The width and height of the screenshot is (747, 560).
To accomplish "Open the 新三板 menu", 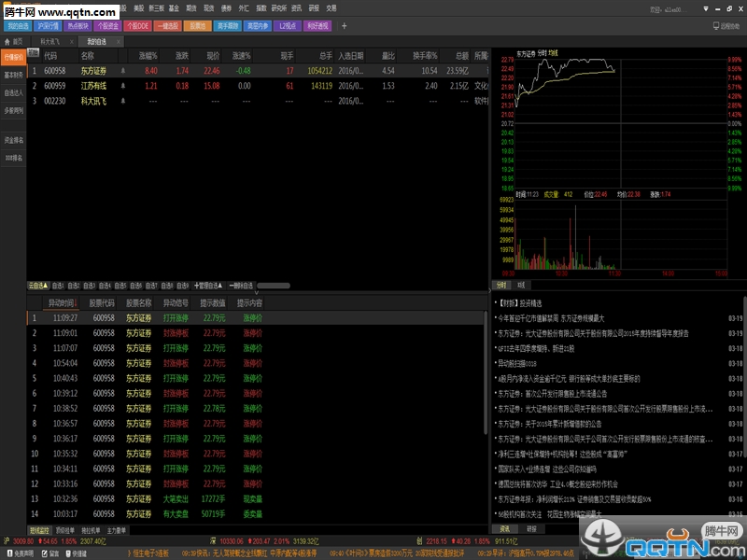I will 156,8.
